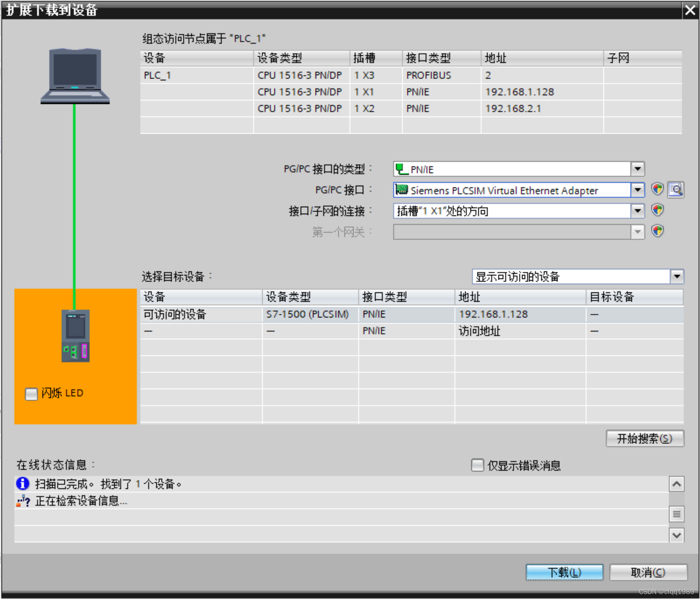Select S7-1500 (PLCSIM) accessible device row
This screenshot has height=599, width=700.
pos(307,314)
